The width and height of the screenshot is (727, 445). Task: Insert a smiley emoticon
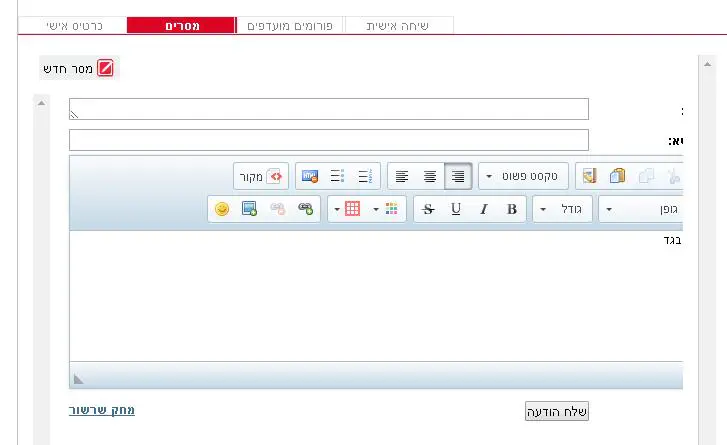[222, 209]
